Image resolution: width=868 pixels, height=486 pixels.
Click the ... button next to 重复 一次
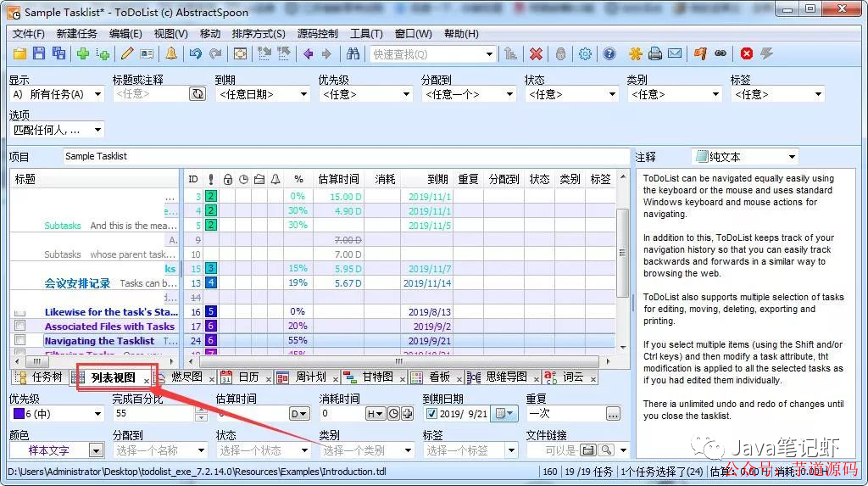(x=612, y=413)
